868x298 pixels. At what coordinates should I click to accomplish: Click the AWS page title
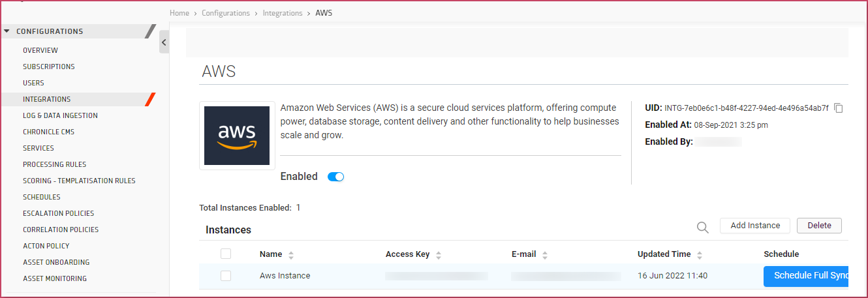219,72
